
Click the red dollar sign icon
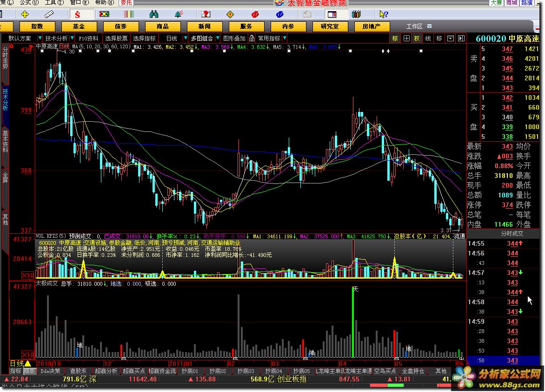[78, 14]
